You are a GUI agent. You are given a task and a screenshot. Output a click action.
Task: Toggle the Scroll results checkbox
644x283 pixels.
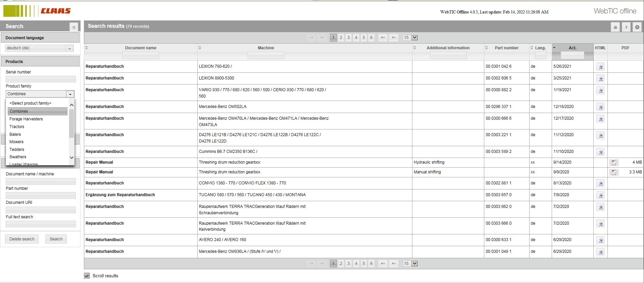87,276
